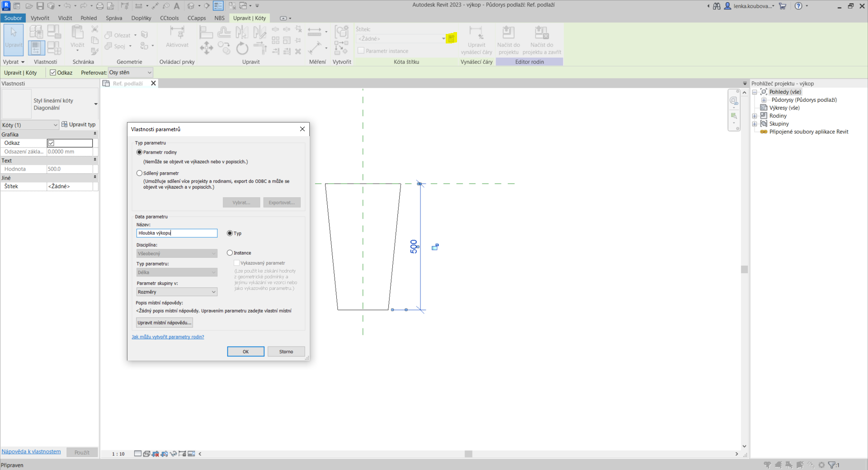Click the horizontal scrollbar thumb below the canvas
This screenshot has height=470, width=868.
(468, 454)
